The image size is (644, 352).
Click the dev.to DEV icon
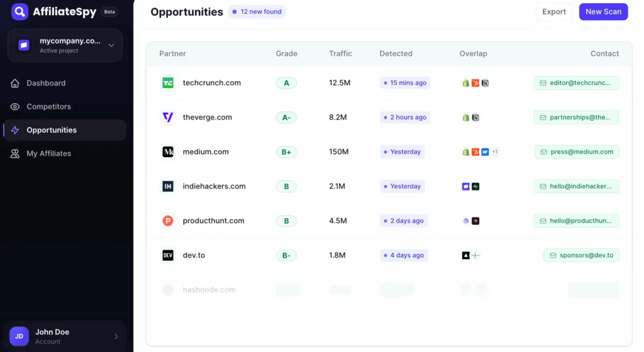point(168,255)
